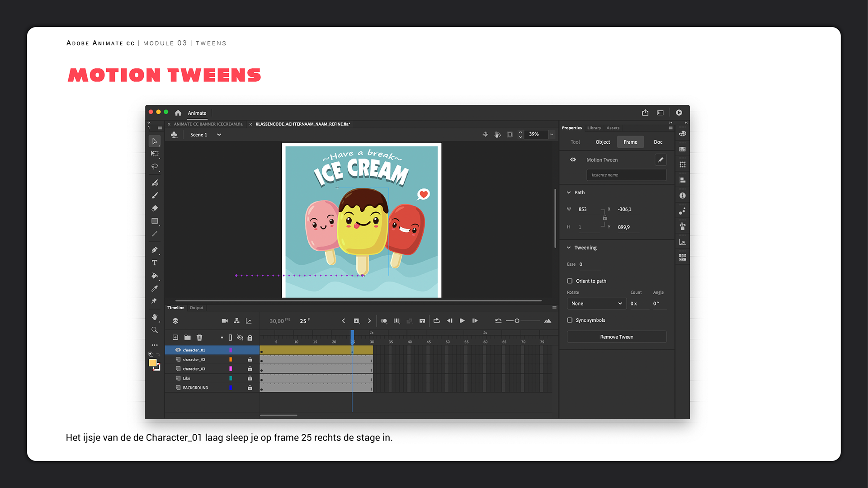Switch to the Object properties tab
The height and width of the screenshot is (488, 868).
tap(603, 142)
